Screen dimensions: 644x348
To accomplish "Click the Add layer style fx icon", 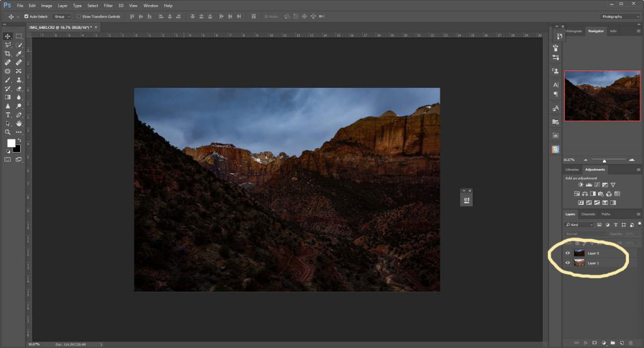I will [x=584, y=342].
